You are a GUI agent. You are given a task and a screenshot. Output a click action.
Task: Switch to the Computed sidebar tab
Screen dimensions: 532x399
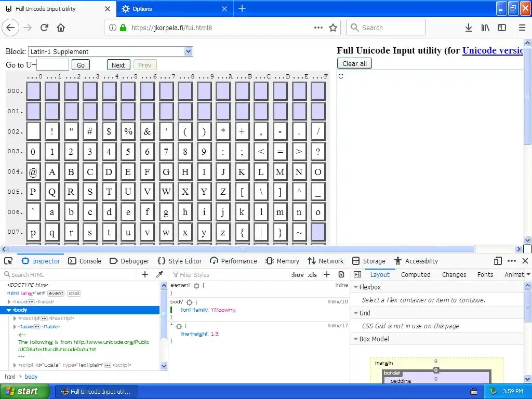[416, 274]
